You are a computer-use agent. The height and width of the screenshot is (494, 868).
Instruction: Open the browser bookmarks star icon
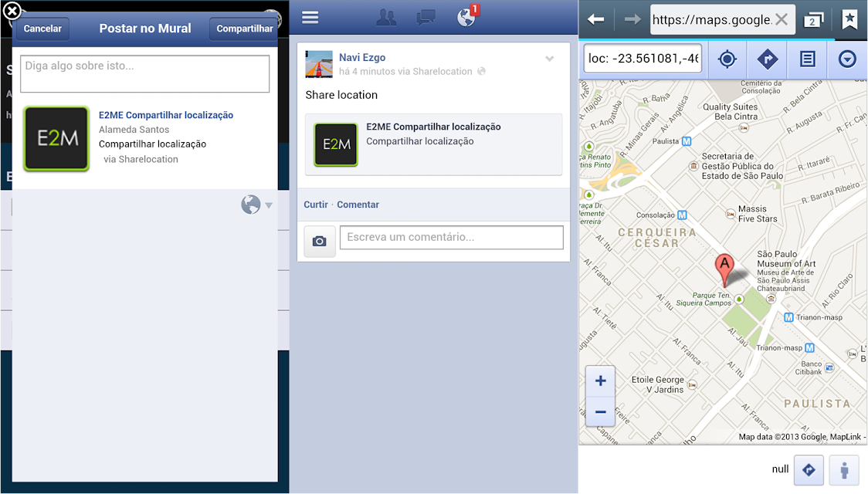click(849, 19)
